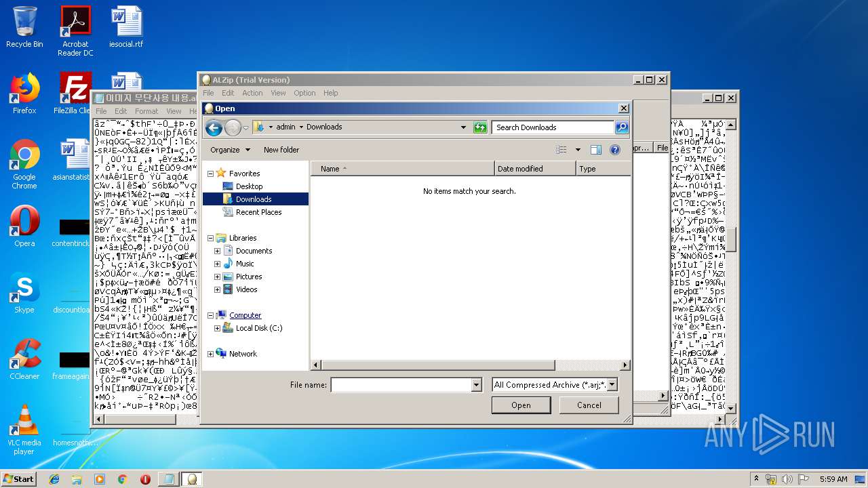Screen dimensions: 868x488
Task: Collapse the Favorites tree group
Action: [211, 174]
